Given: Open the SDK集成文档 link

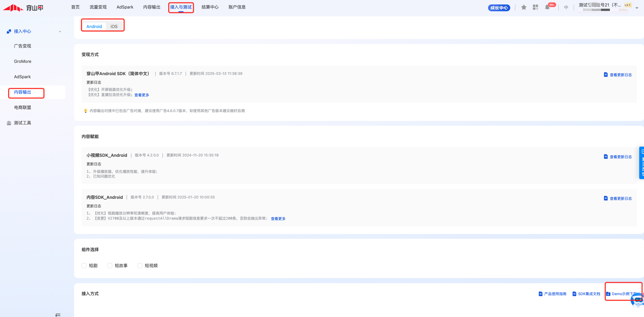Looking at the screenshot, I should click(x=589, y=294).
